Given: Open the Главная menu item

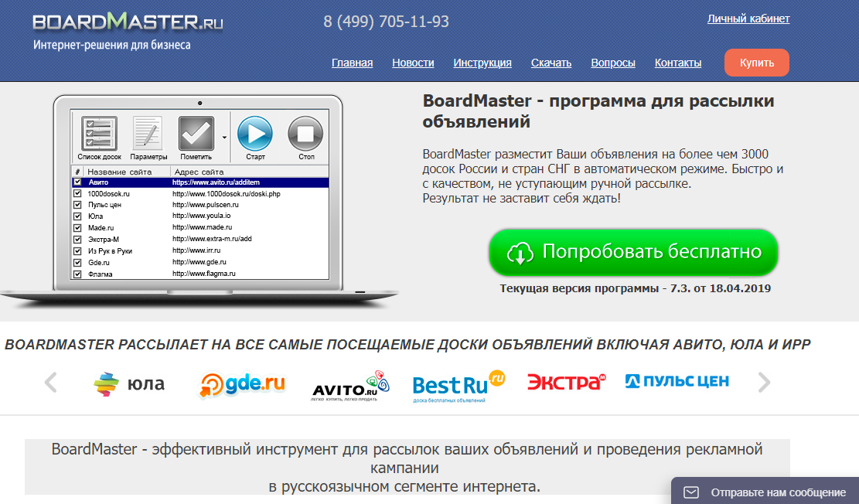Looking at the screenshot, I should 353,63.
